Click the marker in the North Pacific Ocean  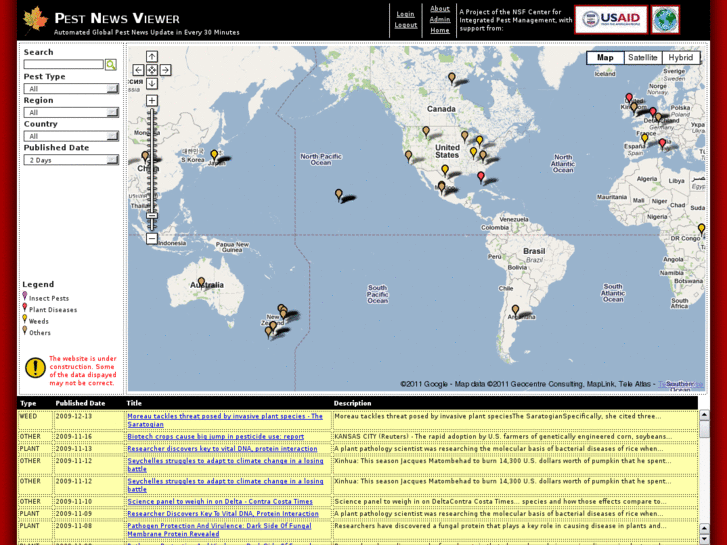(339, 194)
